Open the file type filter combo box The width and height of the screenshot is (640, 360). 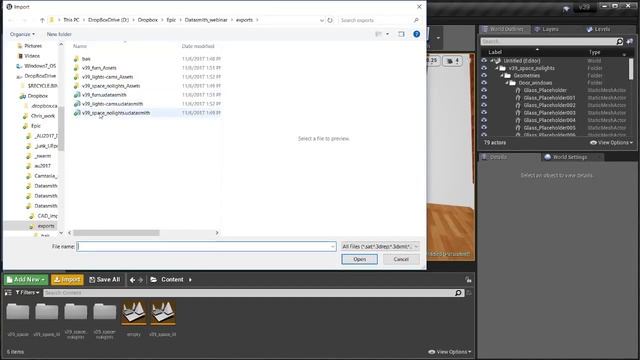coord(380,247)
